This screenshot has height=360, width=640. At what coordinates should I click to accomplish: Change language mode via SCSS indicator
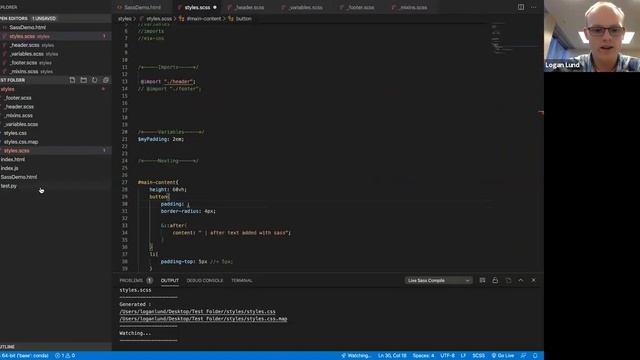(478, 356)
